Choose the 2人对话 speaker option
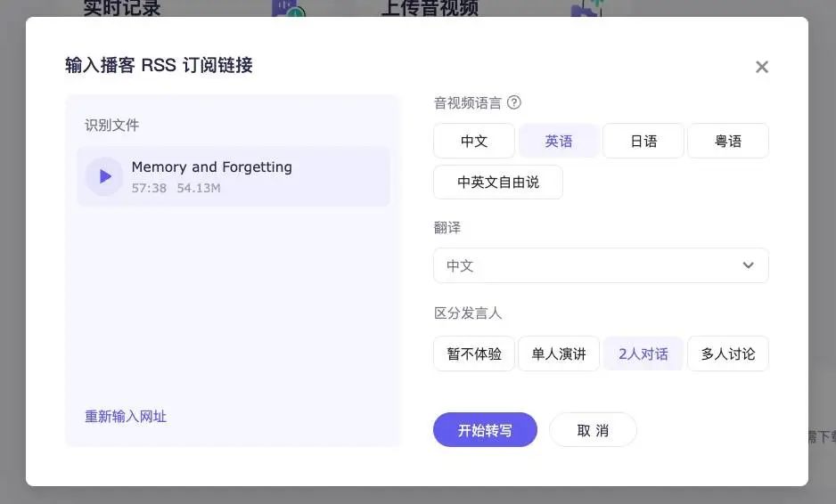 point(643,354)
